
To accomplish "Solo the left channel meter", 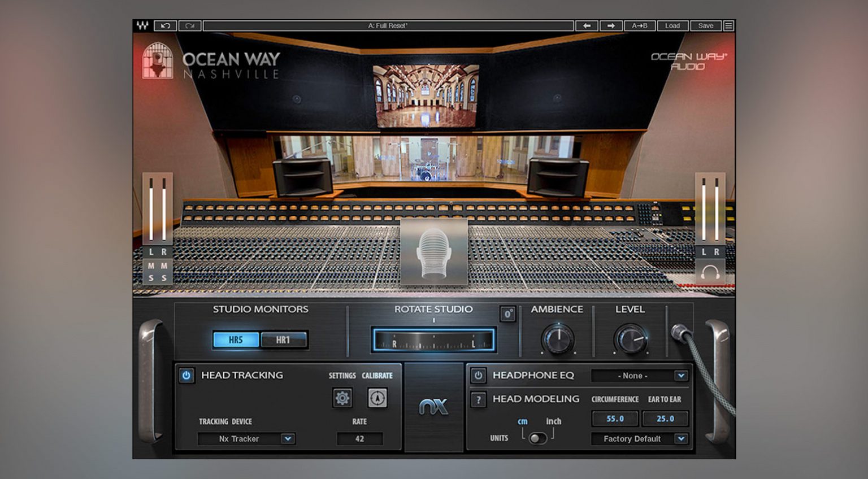I will 150,278.
